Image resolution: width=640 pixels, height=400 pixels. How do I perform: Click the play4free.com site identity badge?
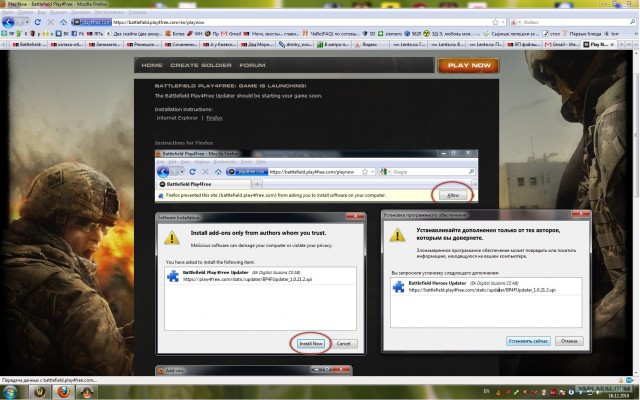(91, 22)
